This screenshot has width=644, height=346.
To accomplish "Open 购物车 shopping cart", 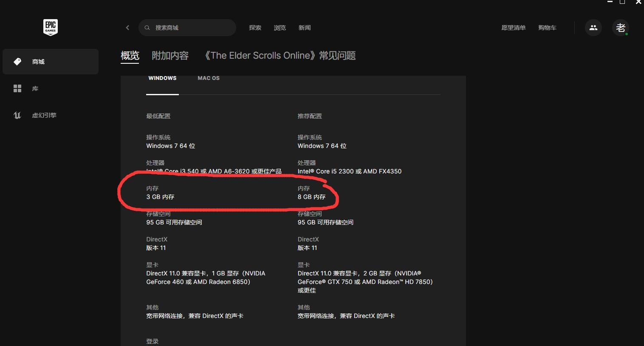I will point(547,28).
